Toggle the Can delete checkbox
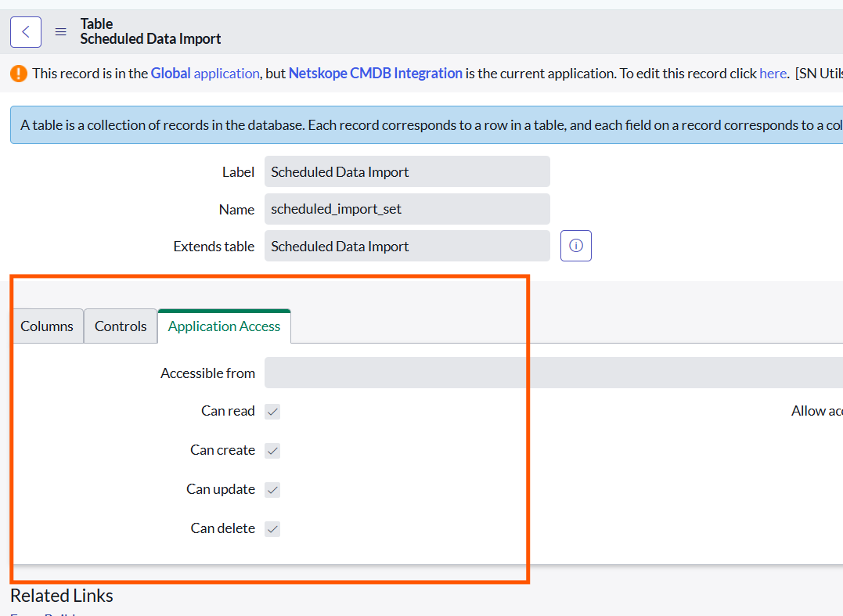The height and width of the screenshot is (616, 843). pyautogui.click(x=272, y=529)
